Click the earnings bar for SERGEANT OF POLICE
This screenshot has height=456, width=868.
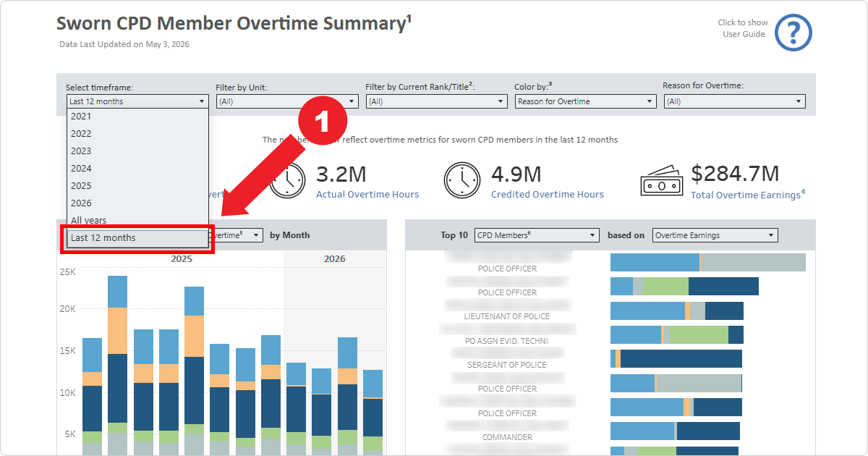[676, 359]
